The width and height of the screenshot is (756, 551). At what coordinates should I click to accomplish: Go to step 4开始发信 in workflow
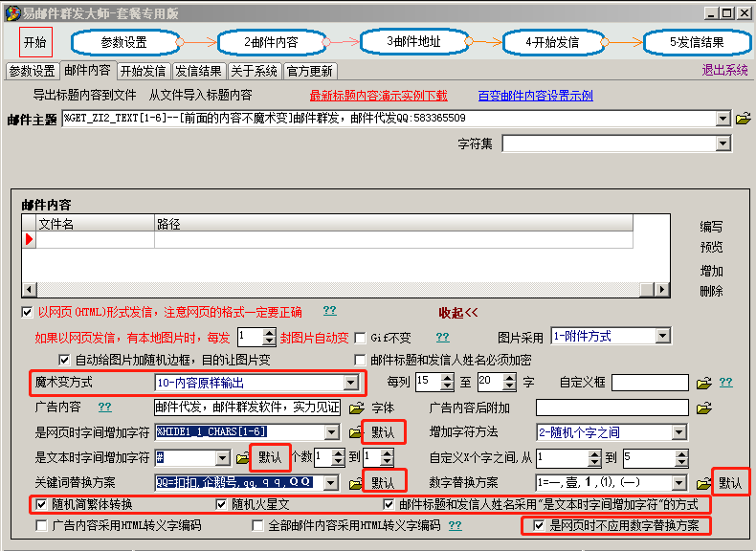tap(552, 42)
